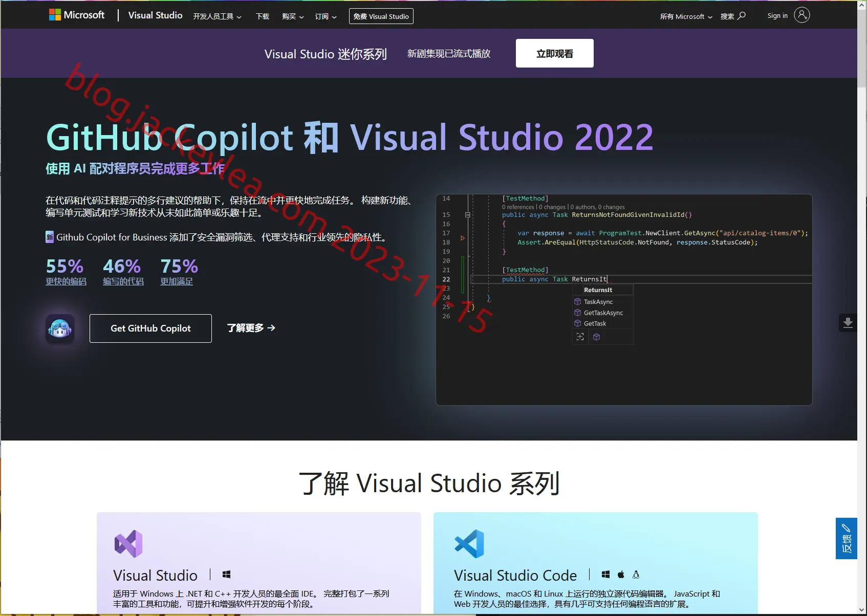Click the Microsoft logo
The width and height of the screenshot is (867, 616).
77,15
